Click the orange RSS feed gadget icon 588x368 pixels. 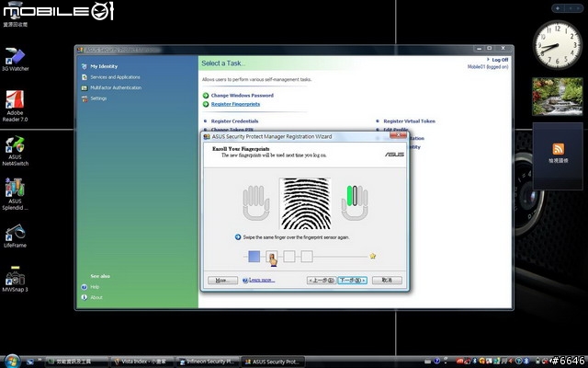coord(558,149)
